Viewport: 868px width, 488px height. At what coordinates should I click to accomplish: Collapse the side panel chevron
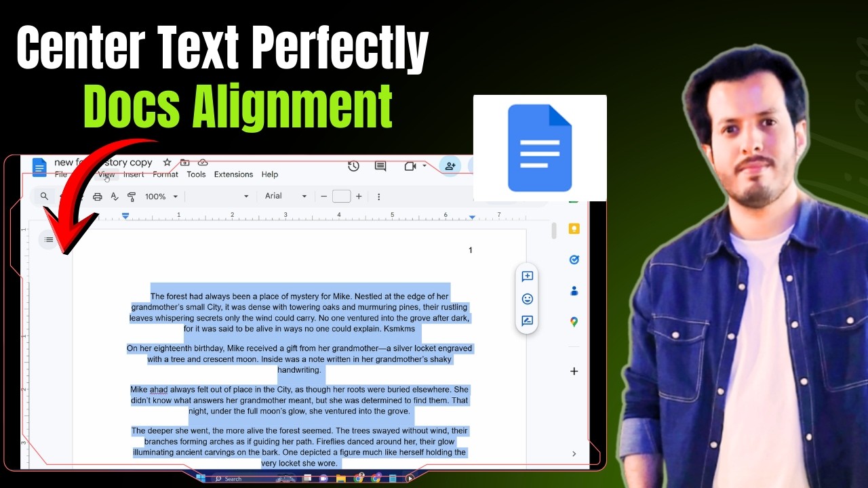pyautogui.click(x=574, y=453)
